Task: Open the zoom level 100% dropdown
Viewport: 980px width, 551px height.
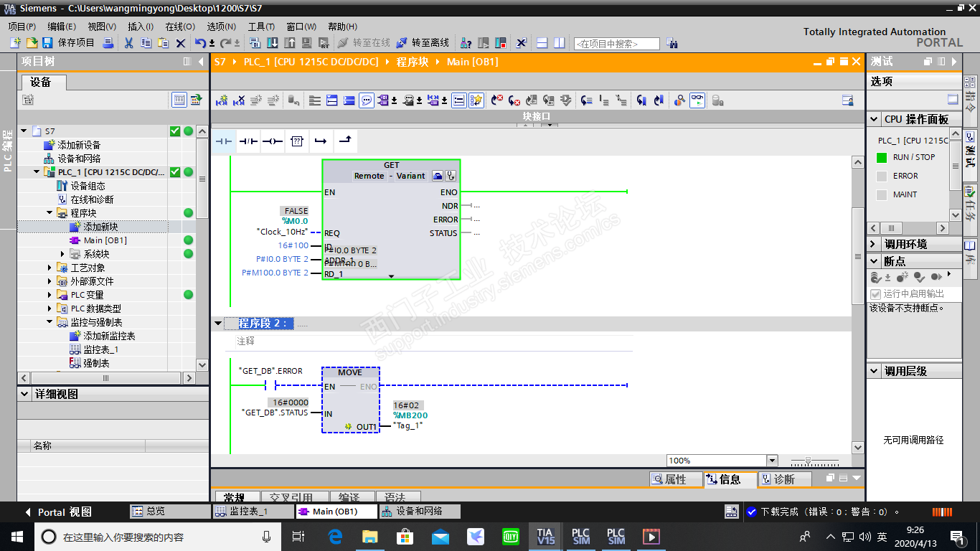Action: [772, 461]
